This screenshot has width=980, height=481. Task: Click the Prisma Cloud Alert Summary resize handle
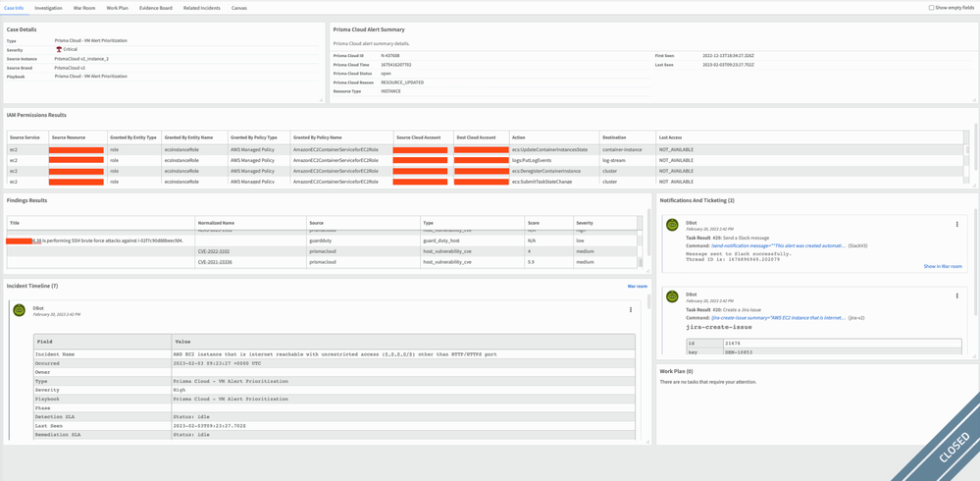(974, 99)
